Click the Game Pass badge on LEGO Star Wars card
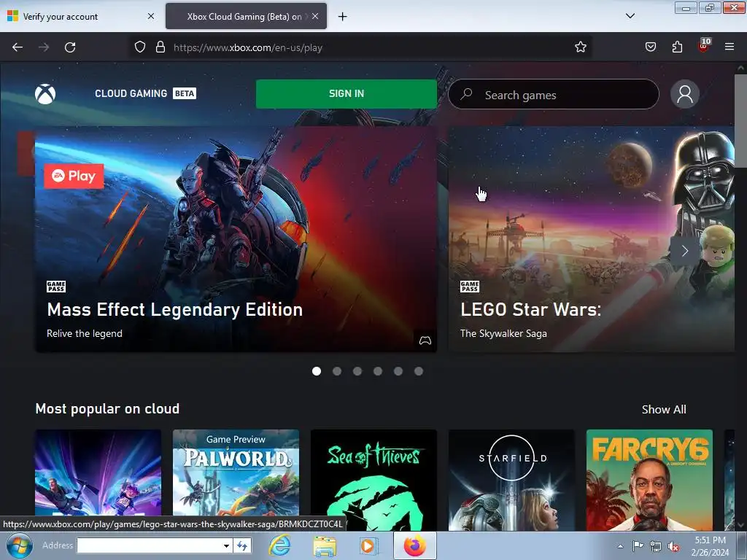 470,286
